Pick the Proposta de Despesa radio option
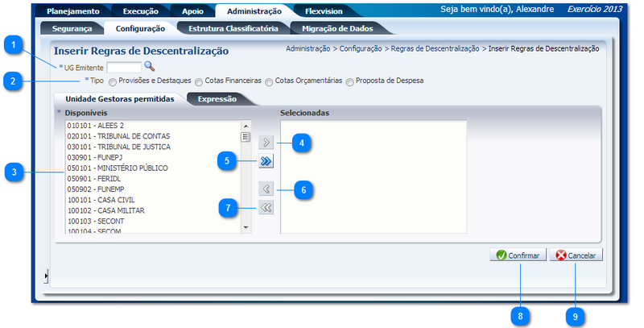The height and width of the screenshot is (328, 644). (349, 82)
